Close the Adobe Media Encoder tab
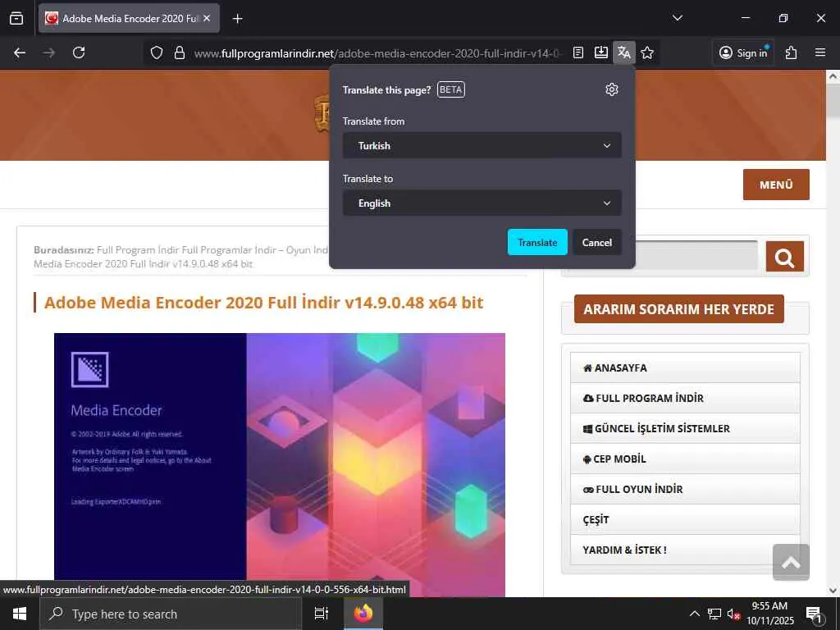Screen dimensions: 840x630 [x=207, y=18]
